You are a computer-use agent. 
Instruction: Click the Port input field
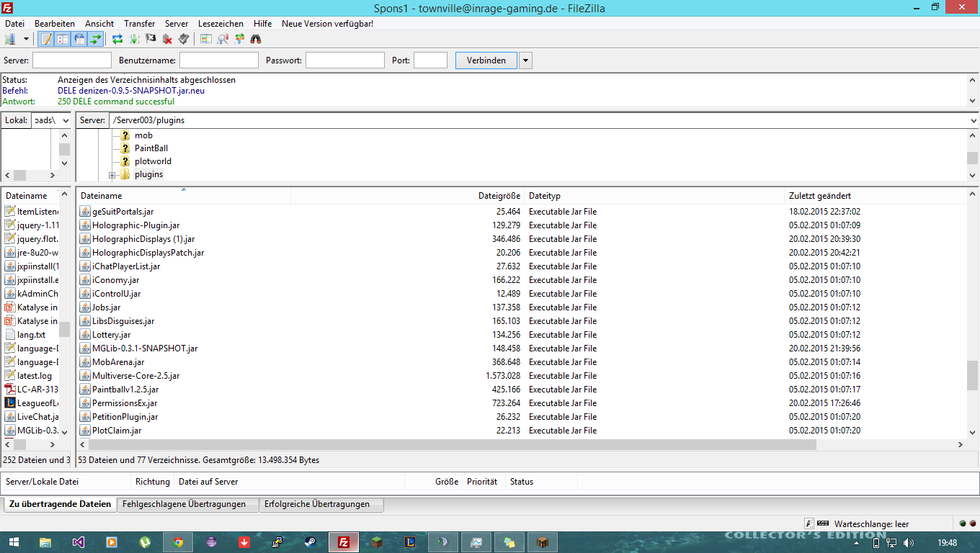pyautogui.click(x=431, y=60)
